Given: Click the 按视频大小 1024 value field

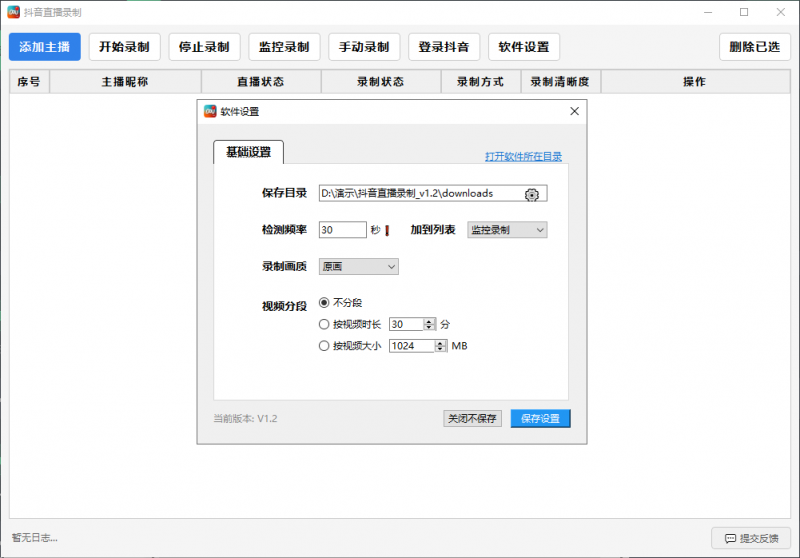Looking at the screenshot, I should (412, 346).
